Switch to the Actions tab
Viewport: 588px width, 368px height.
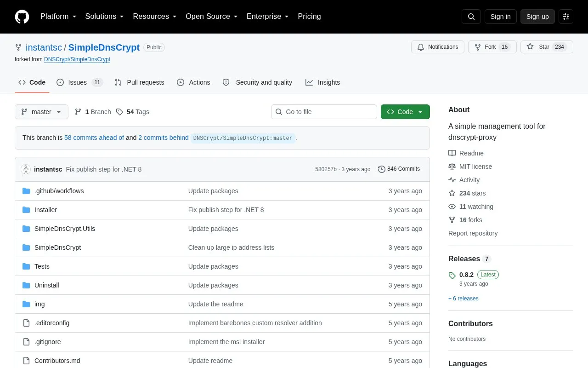(x=193, y=82)
